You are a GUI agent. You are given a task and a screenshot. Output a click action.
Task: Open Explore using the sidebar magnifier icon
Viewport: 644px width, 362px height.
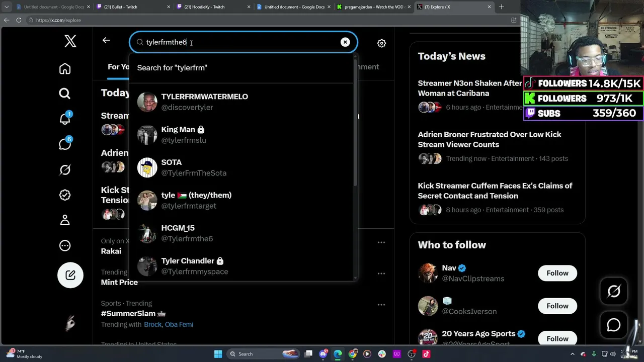coord(65,94)
